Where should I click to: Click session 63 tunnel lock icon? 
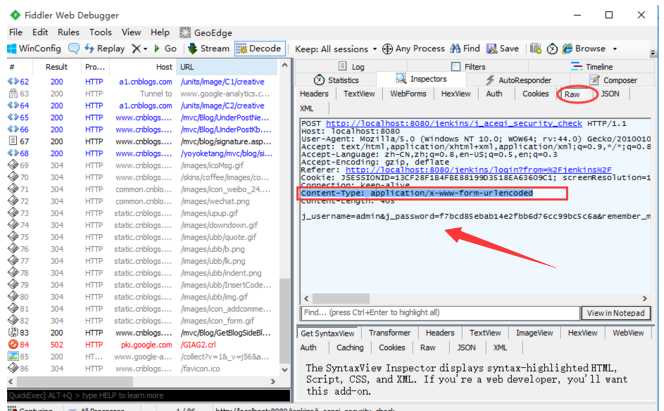coord(13,94)
